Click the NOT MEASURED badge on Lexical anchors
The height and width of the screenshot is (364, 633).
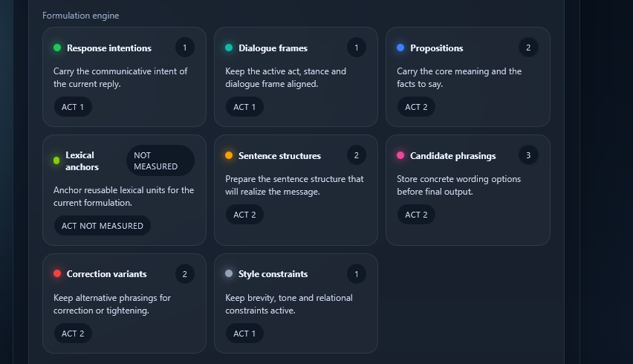tap(160, 161)
